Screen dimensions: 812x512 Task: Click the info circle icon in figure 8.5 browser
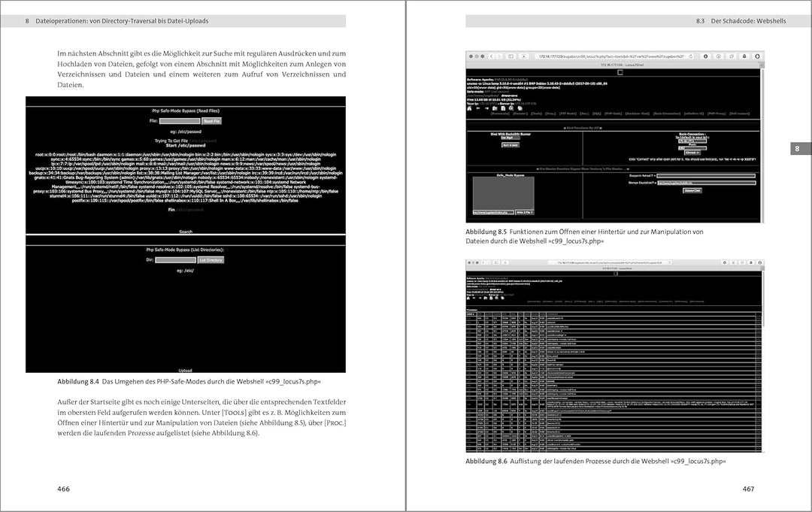(719, 56)
